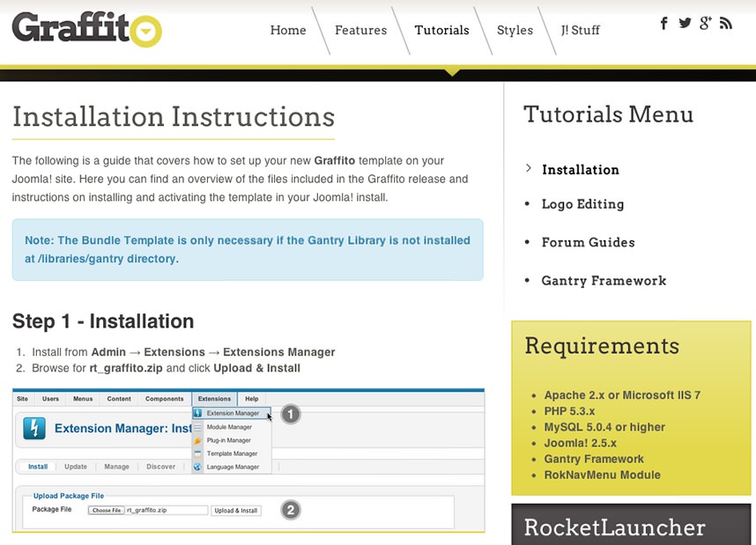756x545 pixels.
Task: Click the "MySQL 5.0.4 or higher" requirement
Action: pos(604,427)
